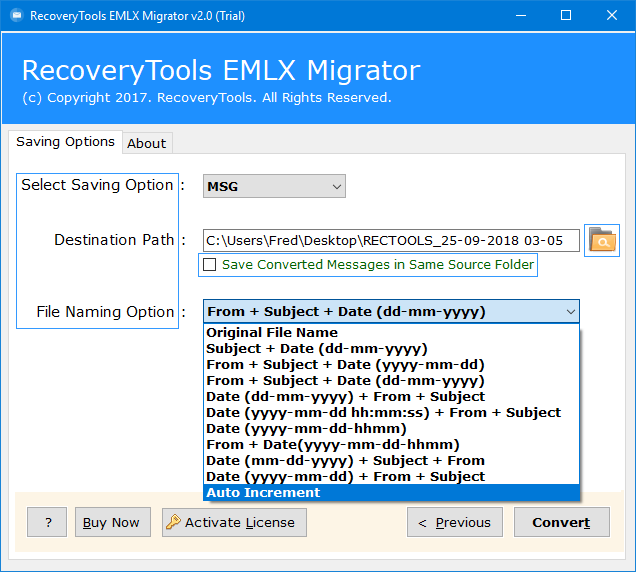Close the EMLX Migrator window
This screenshot has height=572, width=636.
coord(612,15)
